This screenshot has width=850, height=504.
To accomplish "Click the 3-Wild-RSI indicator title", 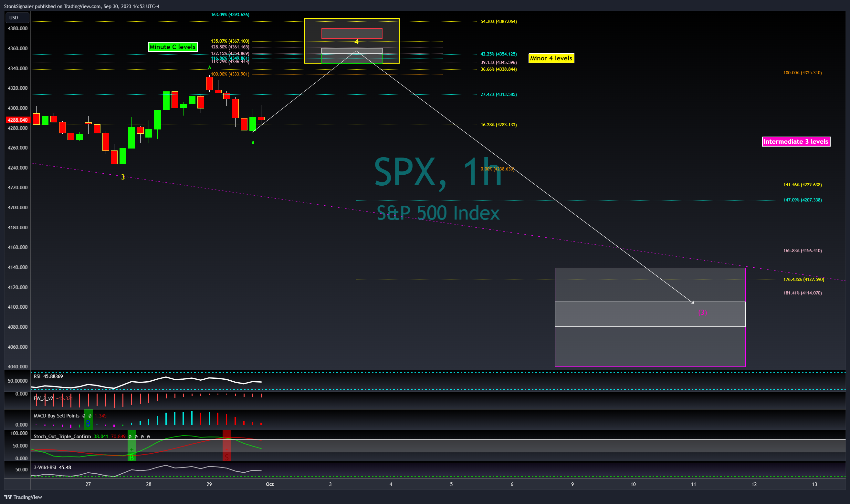I will 45,467.
